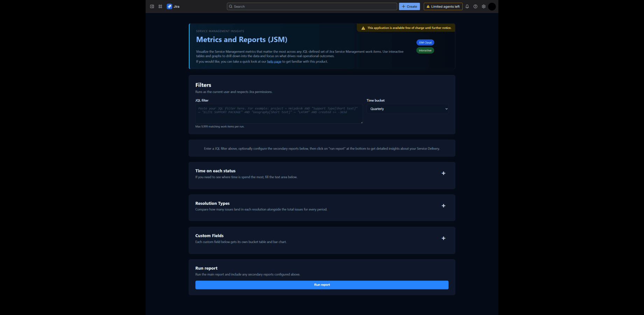Open the notifications bell
644x315 pixels.
coord(467,6)
